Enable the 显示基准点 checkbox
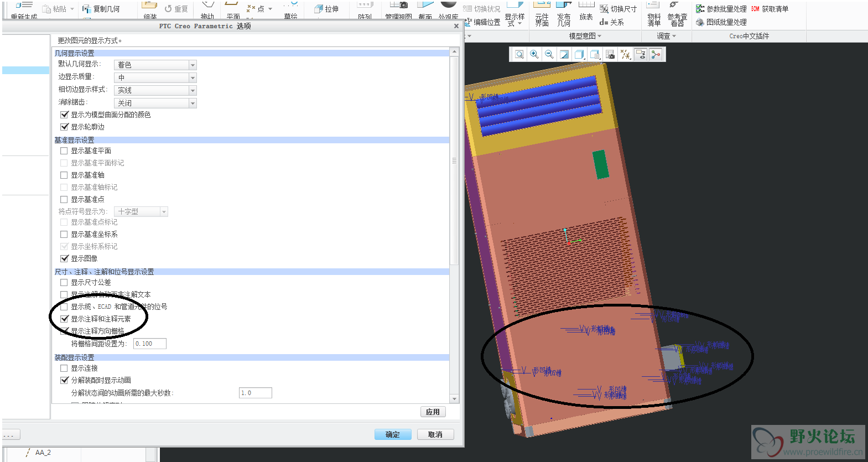868x462 pixels. click(64, 200)
